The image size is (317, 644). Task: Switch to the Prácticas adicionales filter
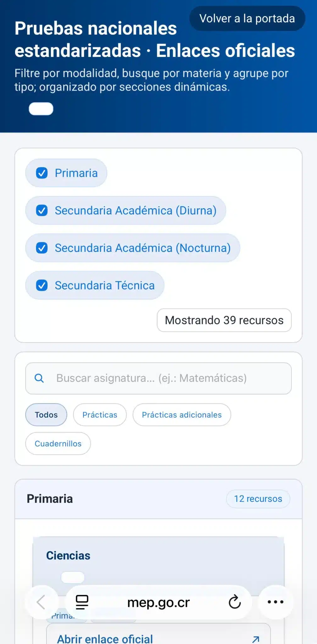(182, 415)
